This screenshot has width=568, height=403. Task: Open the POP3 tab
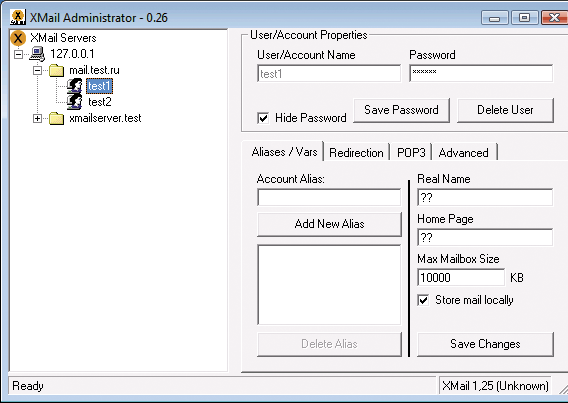pyautogui.click(x=411, y=152)
